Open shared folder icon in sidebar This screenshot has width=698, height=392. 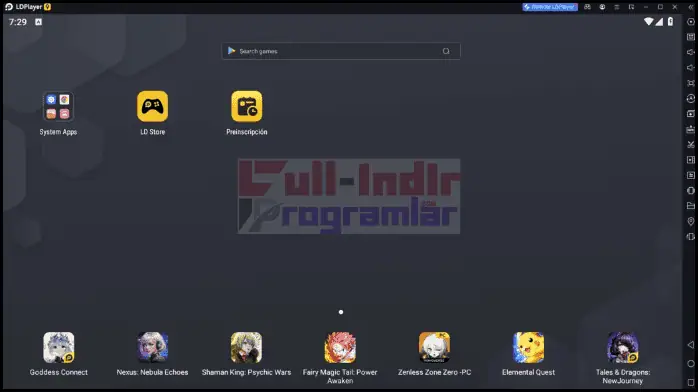(691, 206)
